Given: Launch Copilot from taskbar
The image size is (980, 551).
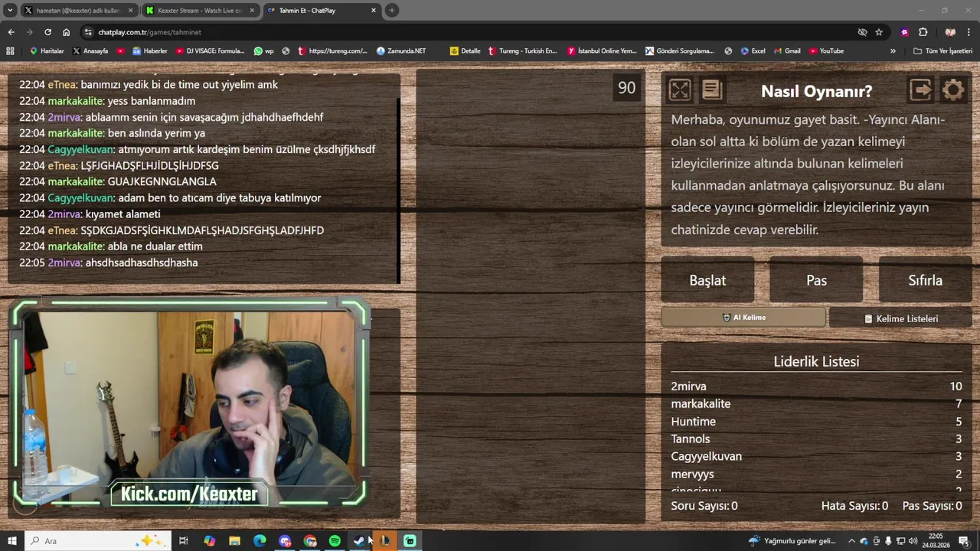Looking at the screenshot, I should (209, 541).
